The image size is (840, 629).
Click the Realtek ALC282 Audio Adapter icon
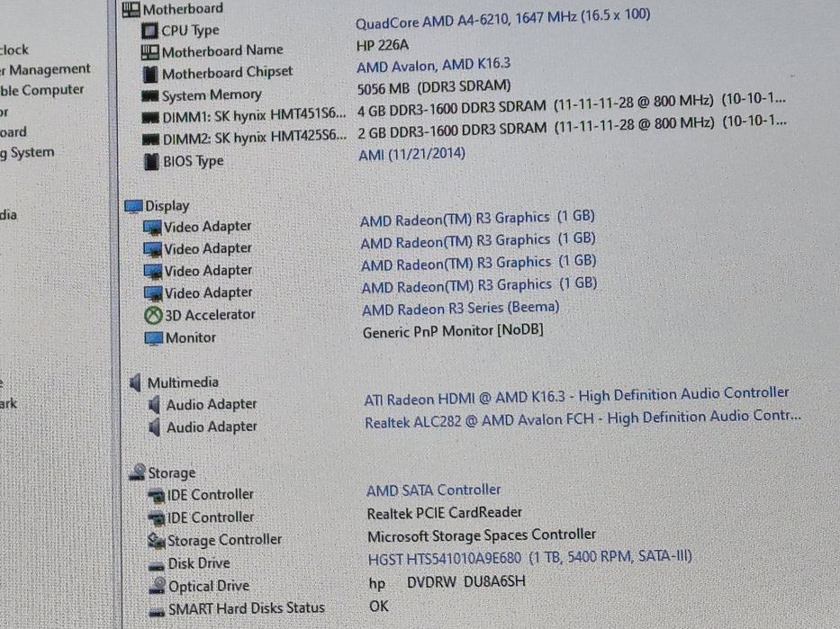[x=154, y=427]
